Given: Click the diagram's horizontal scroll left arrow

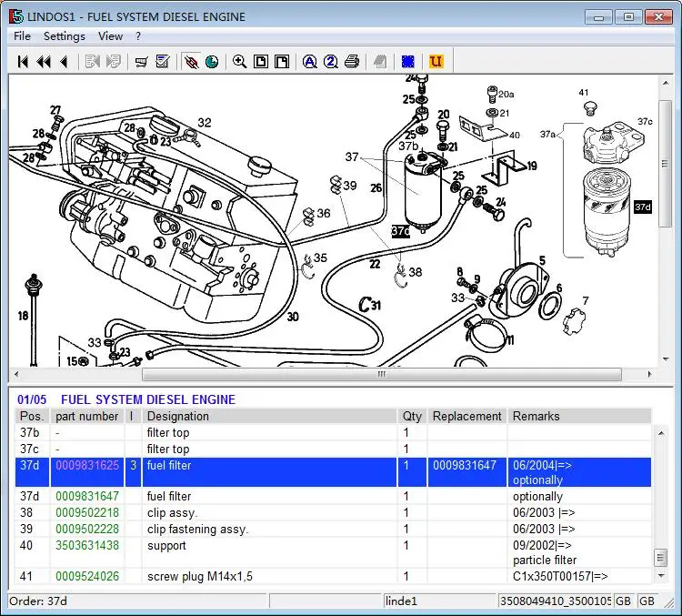Looking at the screenshot, I should pos(16,374).
